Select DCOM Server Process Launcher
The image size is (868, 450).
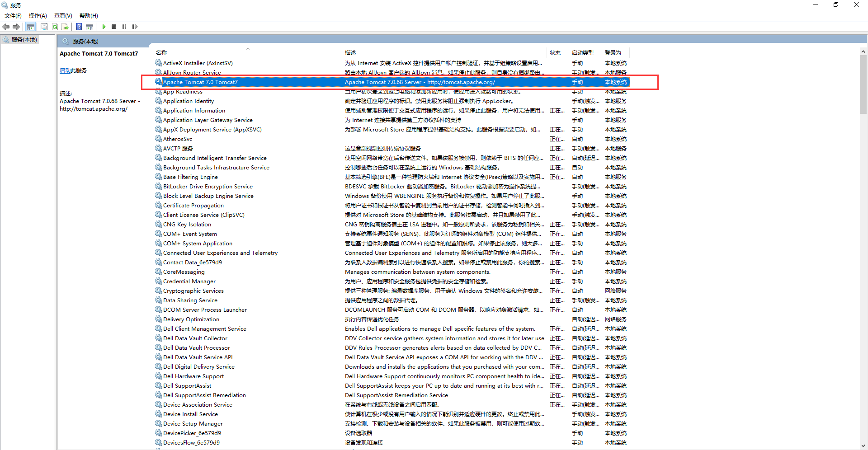392,309
